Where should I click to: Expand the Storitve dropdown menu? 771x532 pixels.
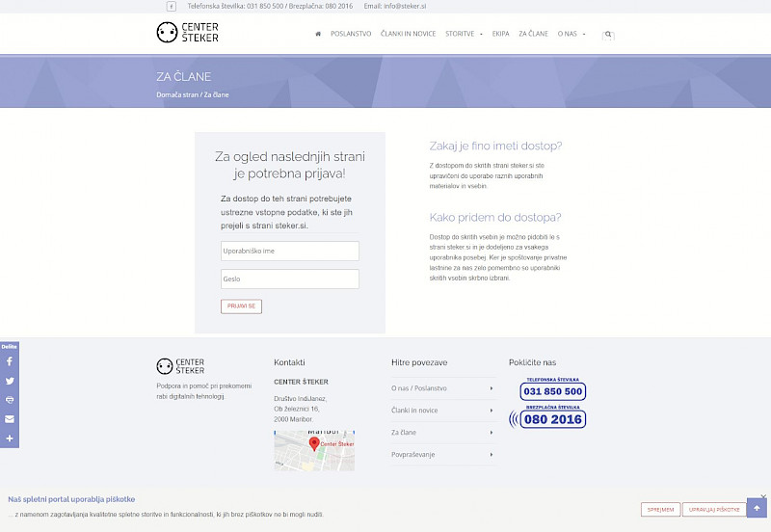(x=464, y=34)
